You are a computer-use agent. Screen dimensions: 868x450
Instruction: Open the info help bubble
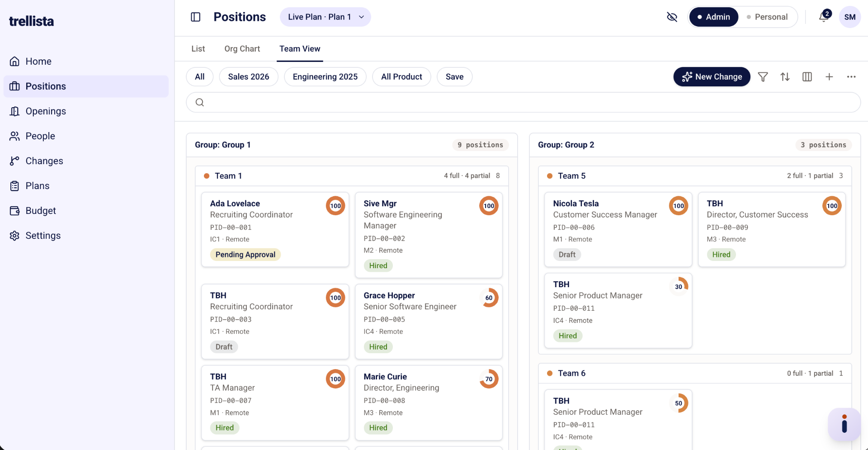(844, 424)
